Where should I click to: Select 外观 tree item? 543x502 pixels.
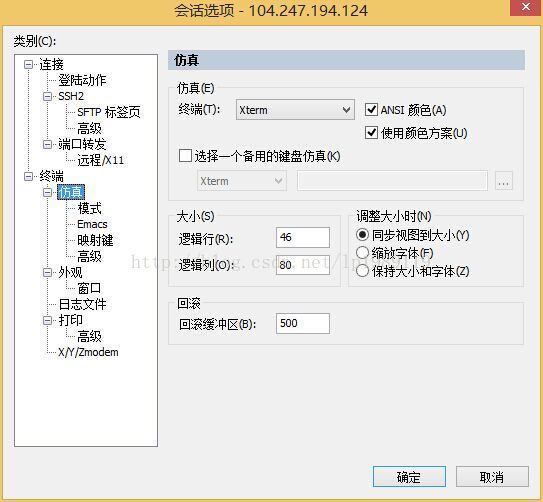point(70,272)
